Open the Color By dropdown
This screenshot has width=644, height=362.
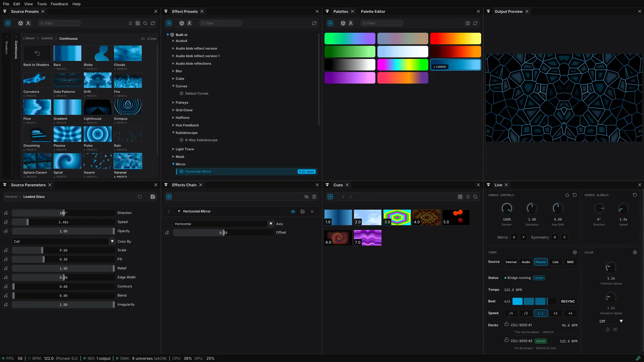[x=64, y=241]
